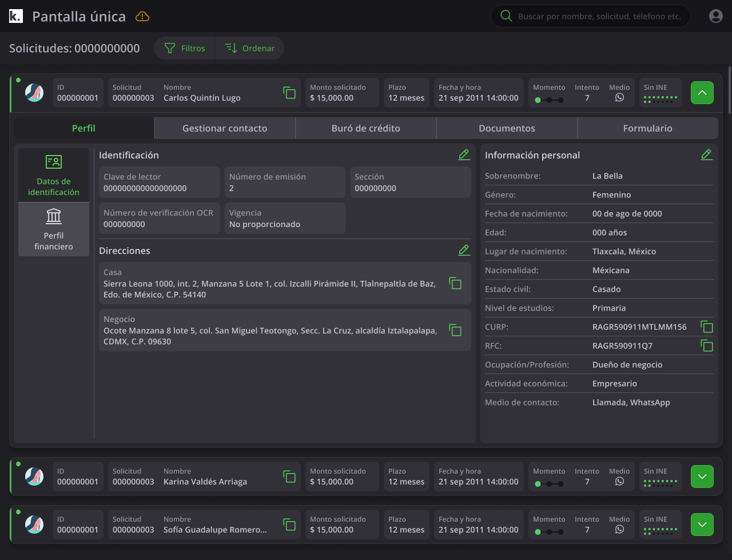Viewport: 732px width, 560px height.
Task: Click the Momento progress indicator in Sofía's row
Action: point(549,532)
